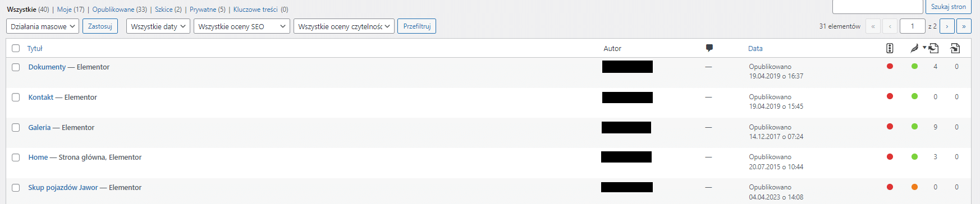Tick the checkbox next to Dokumenty
This screenshot has height=204, width=980.
[16, 67]
